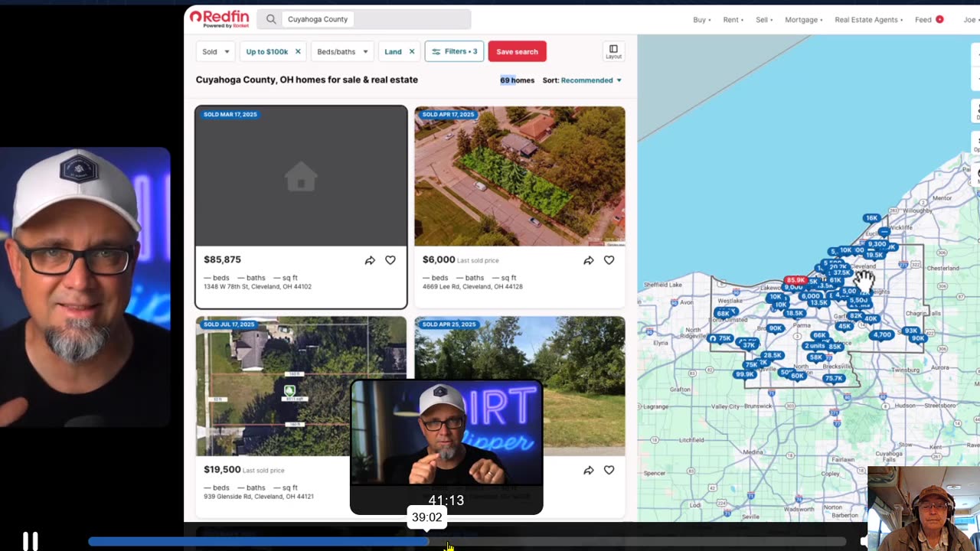Screen dimensions: 980x551
Task: Click the $19,500 last sold price
Action: click(x=222, y=469)
